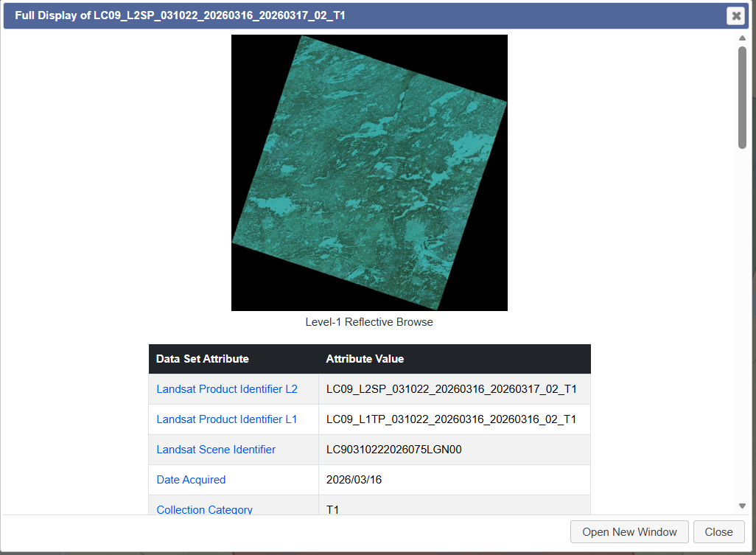This screenshot has height=555, width=756.
Task: Open the Landsat Product Identifier L1 link
Action: (x=227, y=419)
